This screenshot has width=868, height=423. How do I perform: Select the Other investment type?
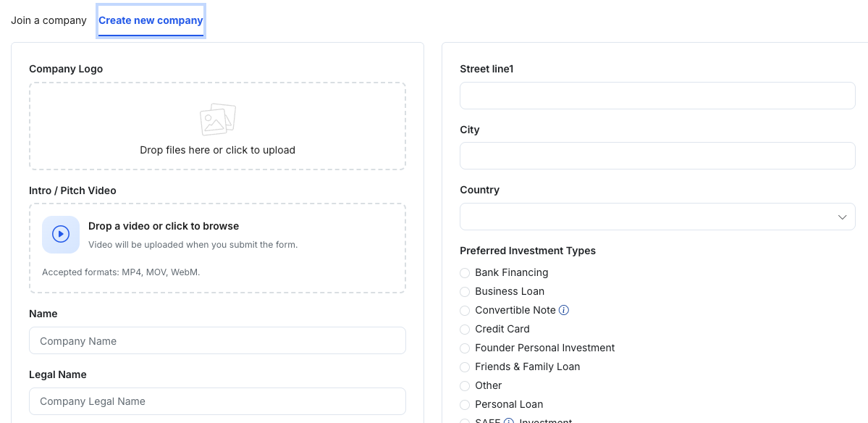pos(465,386)
